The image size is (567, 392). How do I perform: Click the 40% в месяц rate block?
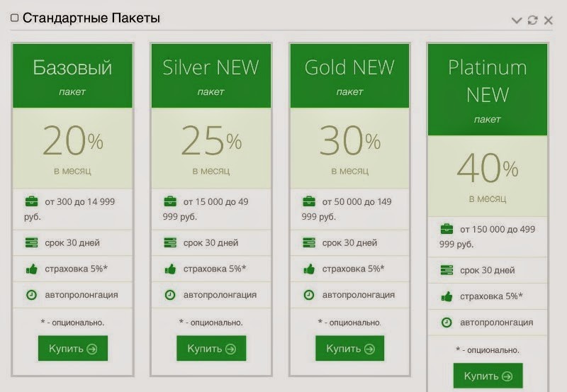(488, 176)
